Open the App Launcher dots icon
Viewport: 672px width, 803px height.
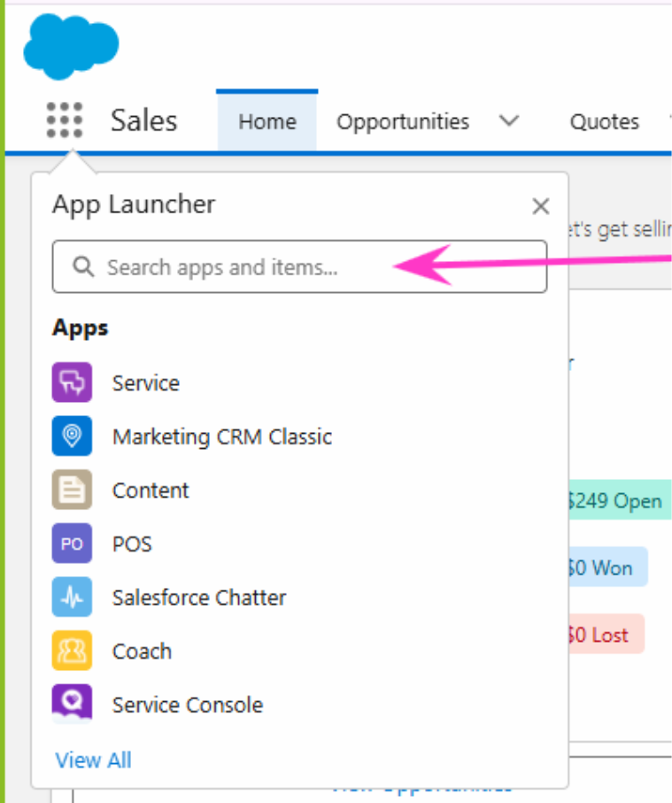tap(65, 120)
